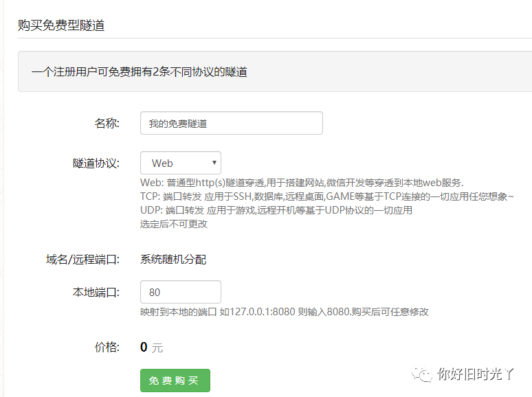Click the 映射到本地的端口 hint text
Screen dimensions: 532x397
[x=285, y=312]
